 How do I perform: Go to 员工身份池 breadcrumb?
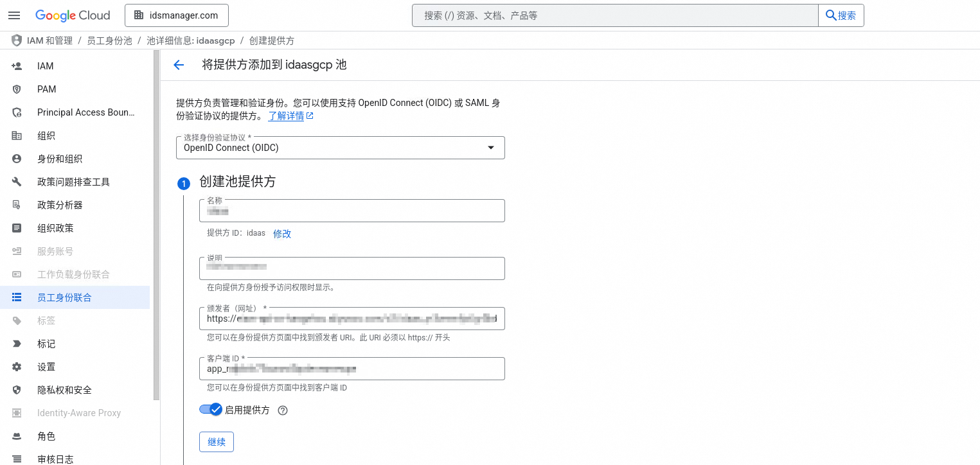109,40
